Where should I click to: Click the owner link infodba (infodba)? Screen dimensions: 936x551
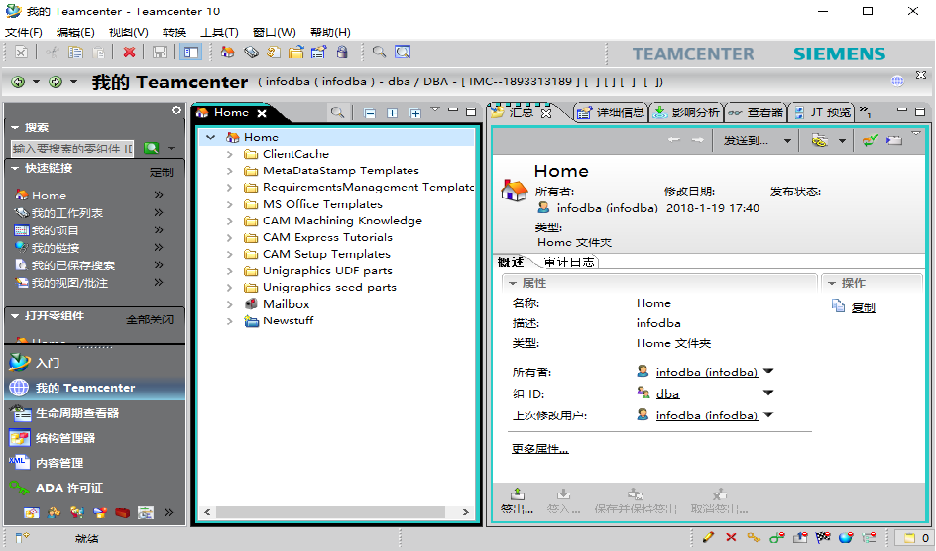(x=707, y=372)
